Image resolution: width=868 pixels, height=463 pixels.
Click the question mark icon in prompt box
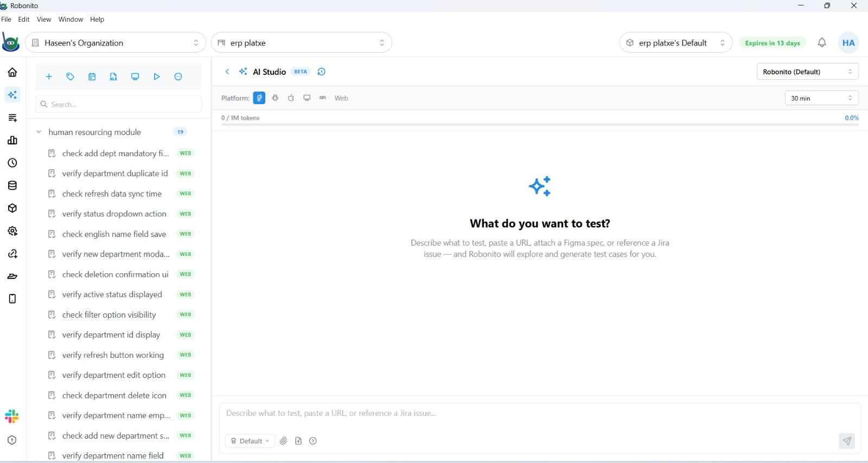pyautogui.click(x=313, y=441)
